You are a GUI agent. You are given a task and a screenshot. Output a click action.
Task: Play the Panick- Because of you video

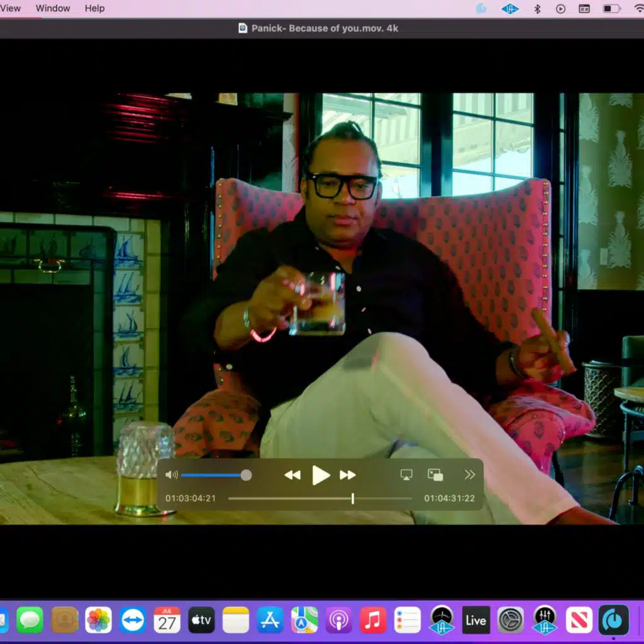[321, 475]
